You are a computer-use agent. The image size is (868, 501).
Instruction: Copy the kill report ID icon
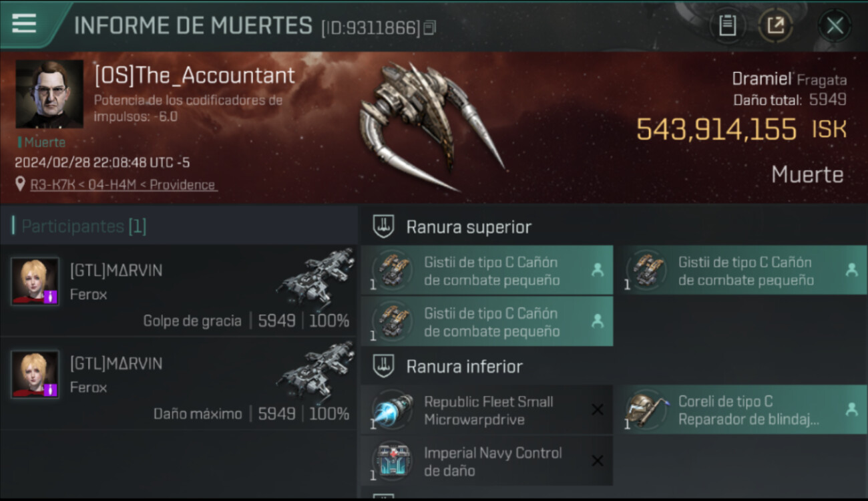pyautogui.click(x=430, y=27)
